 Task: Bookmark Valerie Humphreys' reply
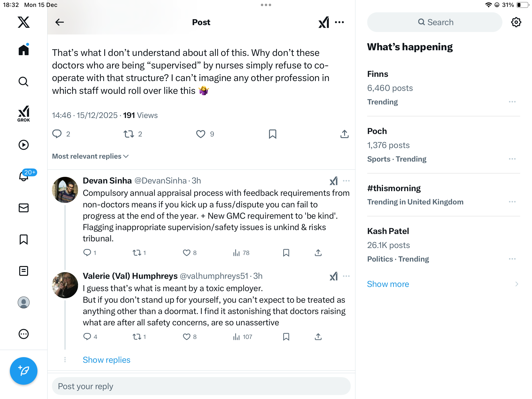286,337
